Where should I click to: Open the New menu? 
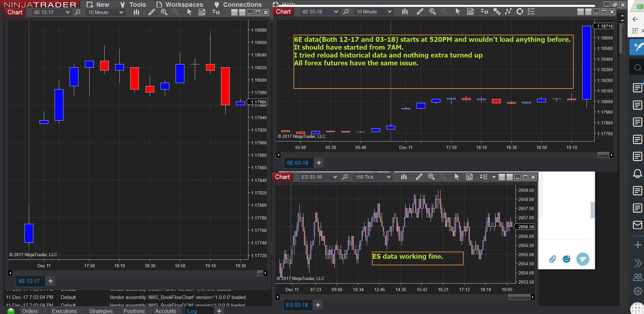98,5
